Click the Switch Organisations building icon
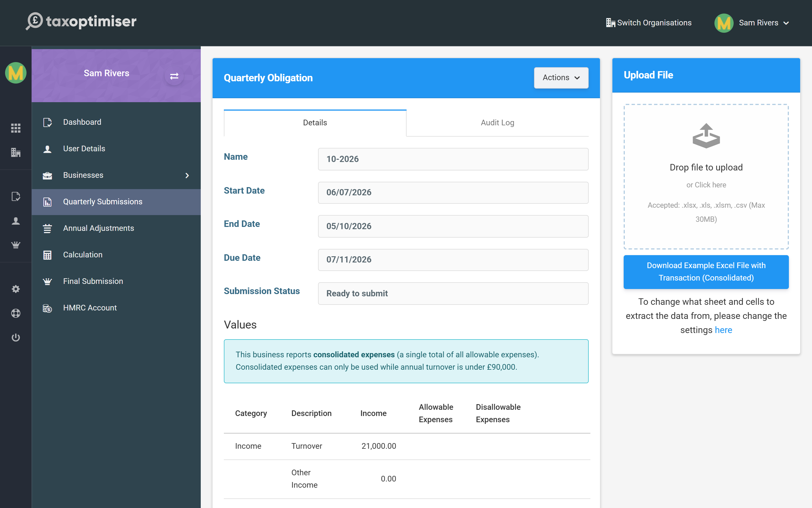Screen dimensions: 812x508 coord(610,23)
